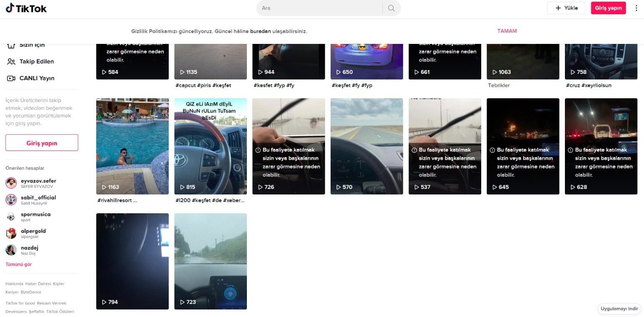Open the 661 views warning video
The image size is (644, 317).
click(445, 61)
